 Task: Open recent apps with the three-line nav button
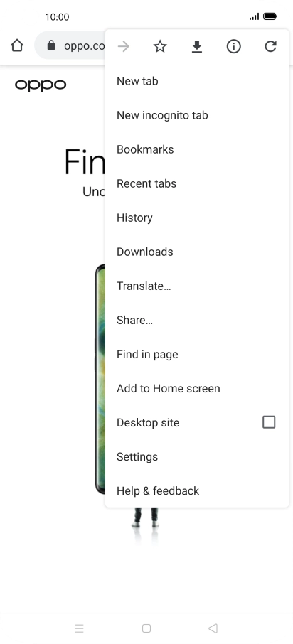point(80,628)
